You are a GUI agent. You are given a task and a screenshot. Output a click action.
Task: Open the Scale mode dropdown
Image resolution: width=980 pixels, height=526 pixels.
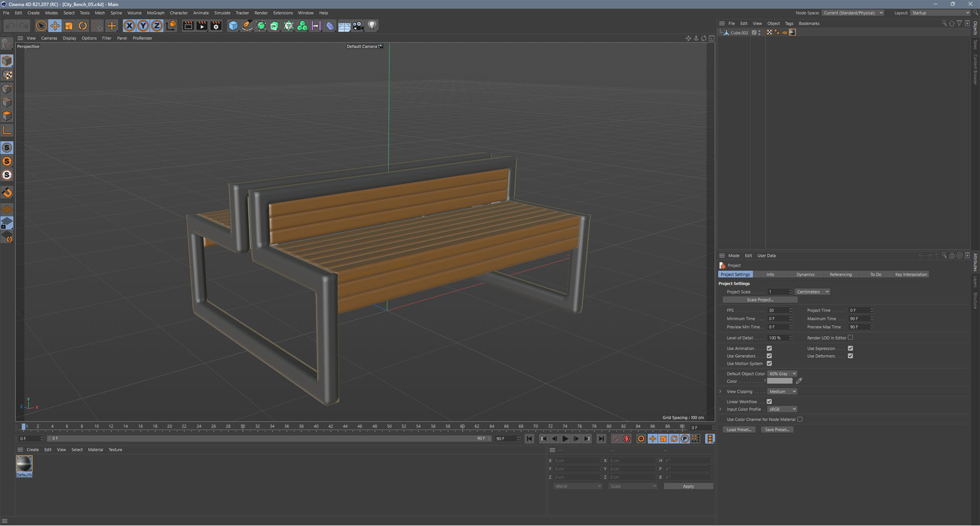coord(633,486)
